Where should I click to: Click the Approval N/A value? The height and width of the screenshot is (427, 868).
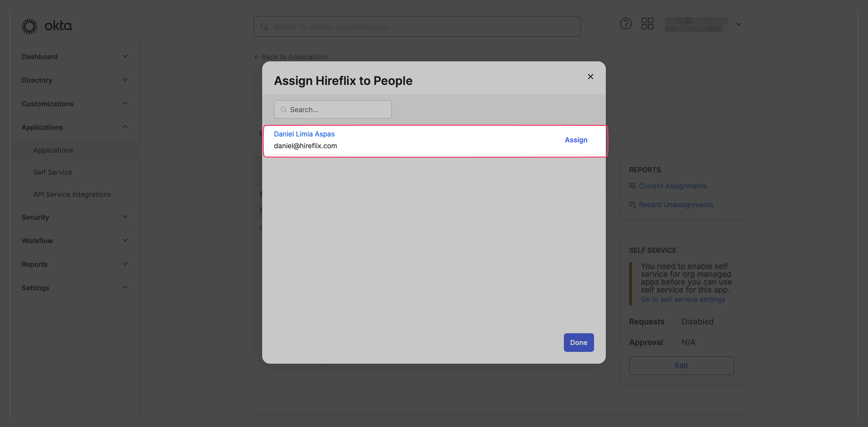pos(688,342)
